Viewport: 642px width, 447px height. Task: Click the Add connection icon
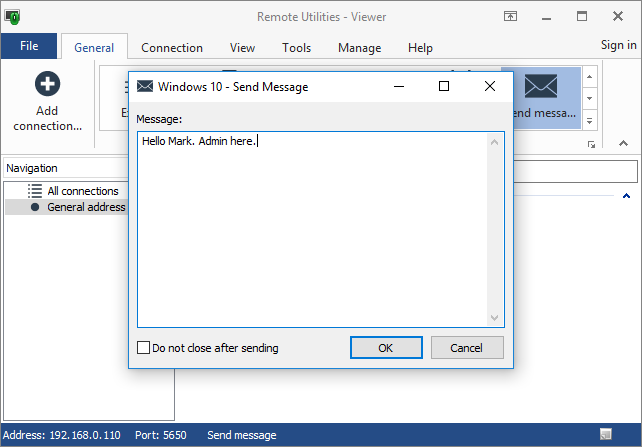[47, 84]
